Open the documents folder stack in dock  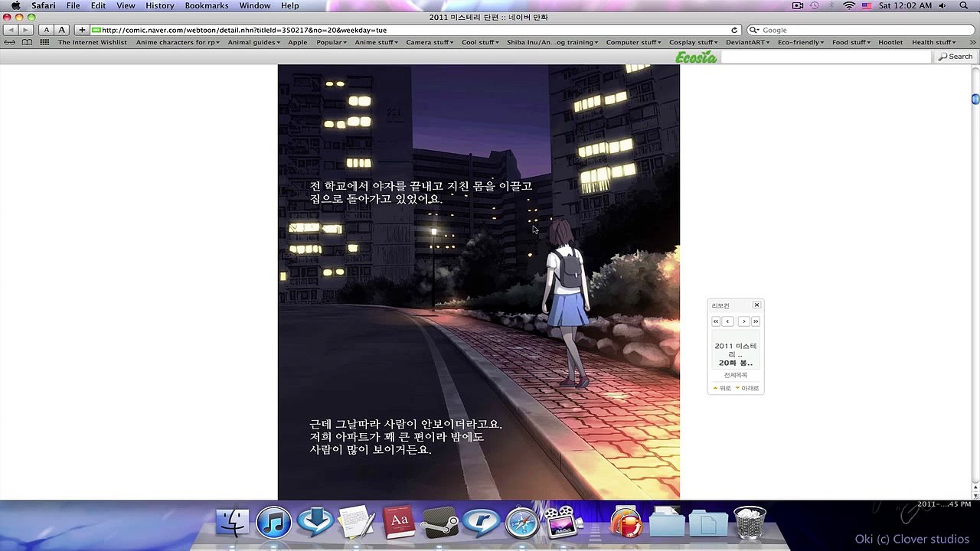[x=667, y=523]
